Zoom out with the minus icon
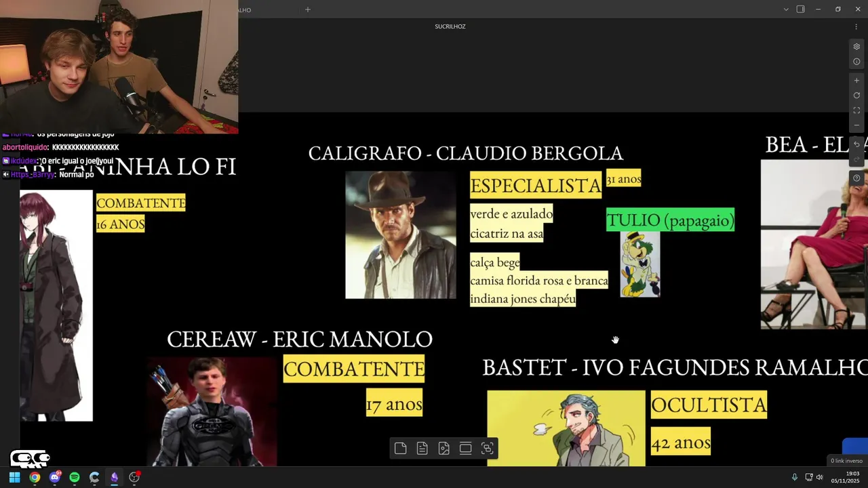Image resolution: width=868 pixels, height=488 pixels. click(x=856, y=125)
